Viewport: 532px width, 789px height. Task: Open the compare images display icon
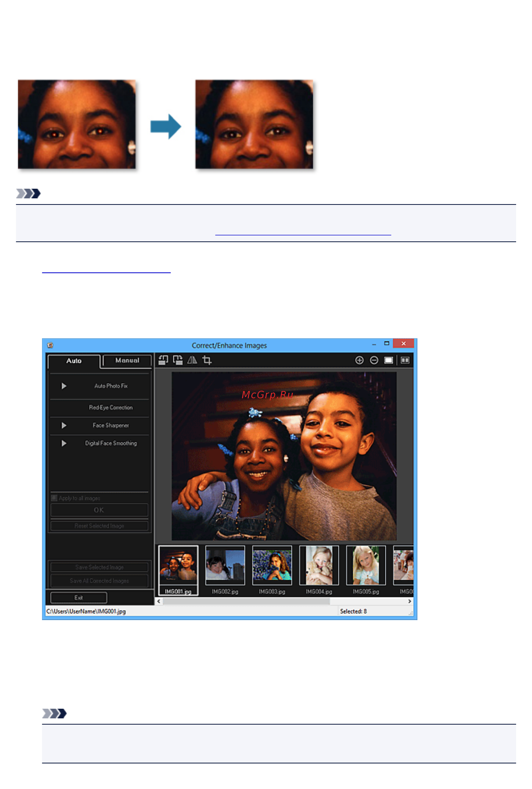tap(405, 360)
